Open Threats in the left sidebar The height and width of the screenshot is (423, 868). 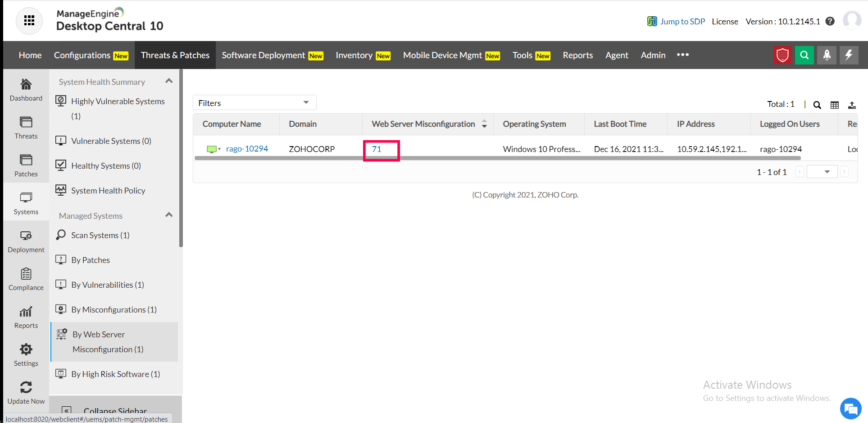pyautogui.click(x=26, y=128)
